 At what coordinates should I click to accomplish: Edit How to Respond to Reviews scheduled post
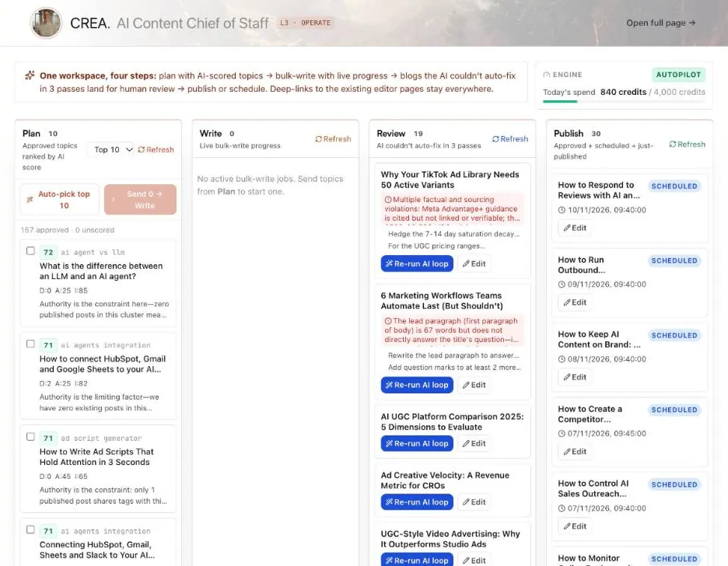point(575,228)
